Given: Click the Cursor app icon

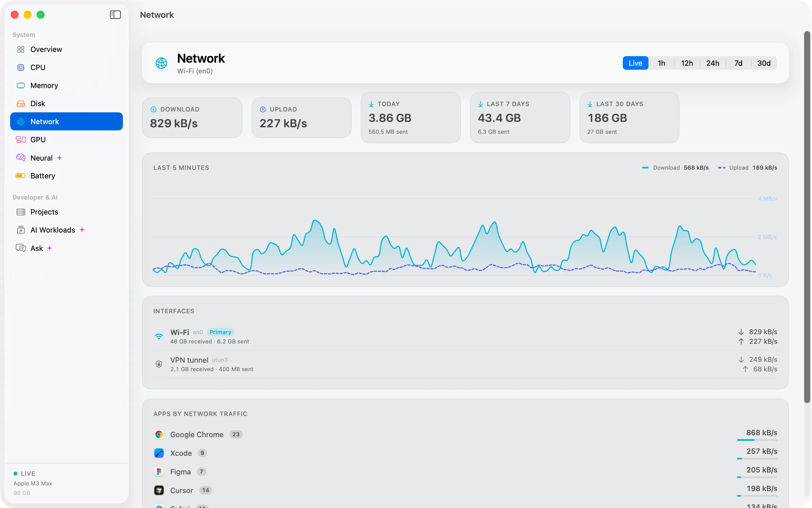Looking at the screenshot, I should pos(159,491).
